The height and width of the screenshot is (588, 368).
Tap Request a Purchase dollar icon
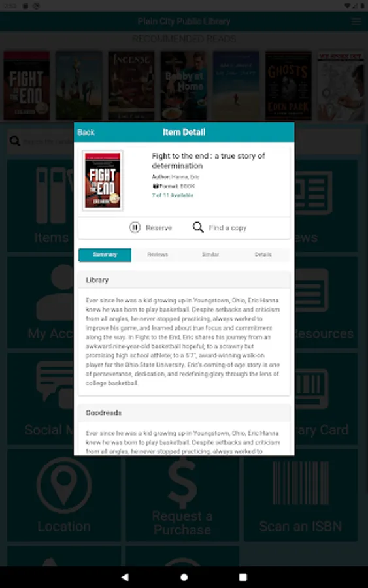182,483
